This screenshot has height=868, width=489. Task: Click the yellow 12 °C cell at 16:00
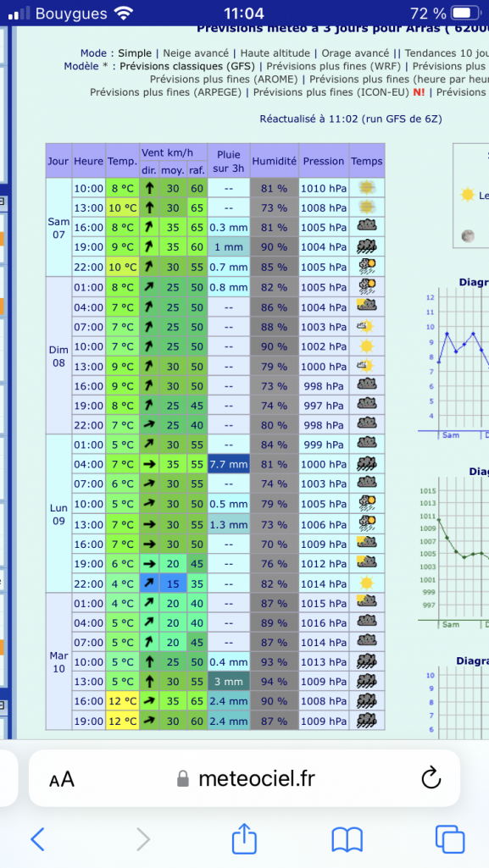tap(122, 701)
